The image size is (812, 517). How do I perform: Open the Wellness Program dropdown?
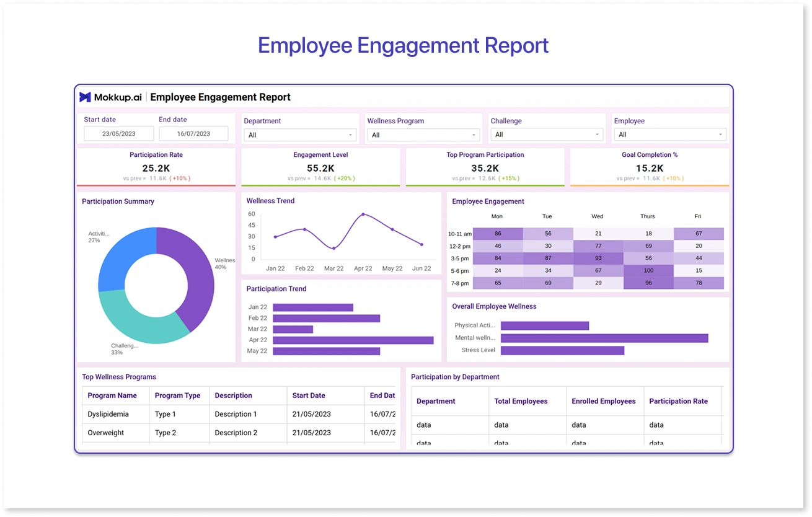(x=423, y=135)
